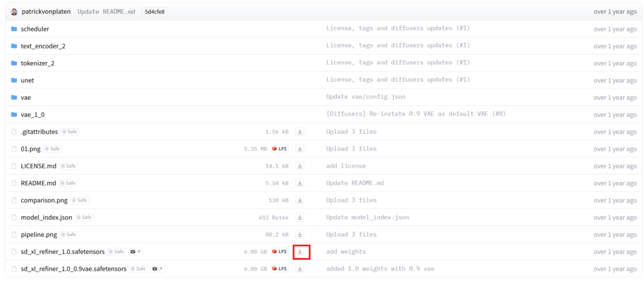
Task: Open the sd_xl_refiner_1.0_0.9vae.safetensors file page
Action: [x=74, y=269]
